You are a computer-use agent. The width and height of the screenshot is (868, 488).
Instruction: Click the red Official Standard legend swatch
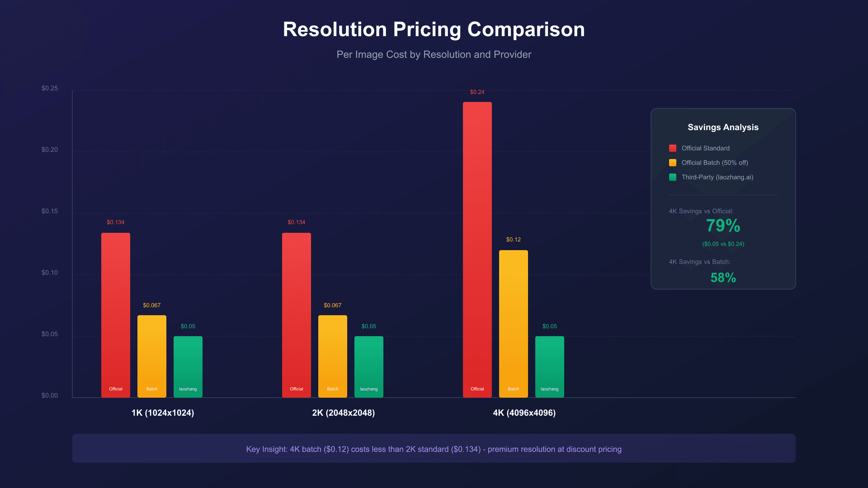[x=672, y=148]
